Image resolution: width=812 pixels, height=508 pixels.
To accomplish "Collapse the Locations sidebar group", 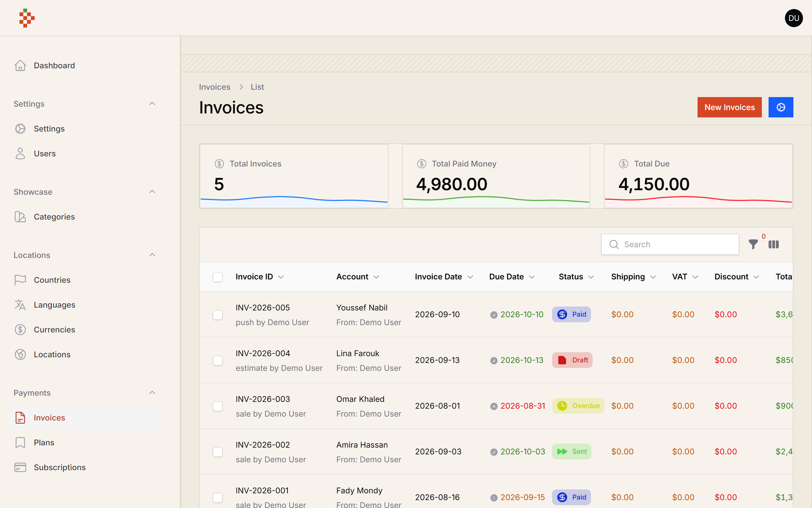I will 152,255.
